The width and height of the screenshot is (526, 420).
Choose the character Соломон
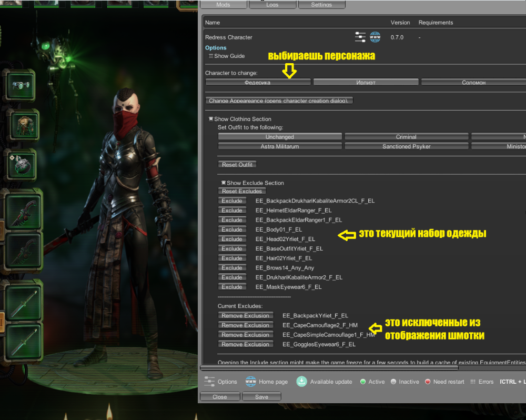pyautogui.click(x=474, y=82)
